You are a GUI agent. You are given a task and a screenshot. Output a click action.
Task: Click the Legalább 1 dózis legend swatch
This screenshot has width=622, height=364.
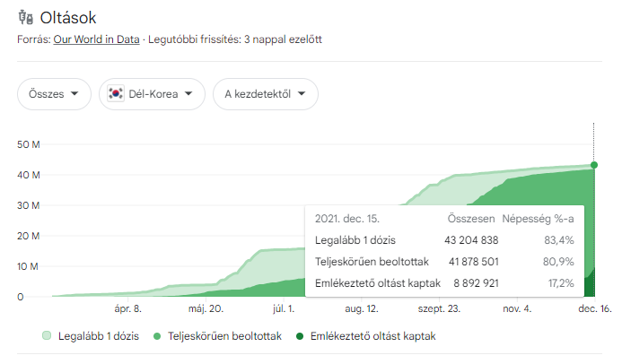(x=46, y=336)
